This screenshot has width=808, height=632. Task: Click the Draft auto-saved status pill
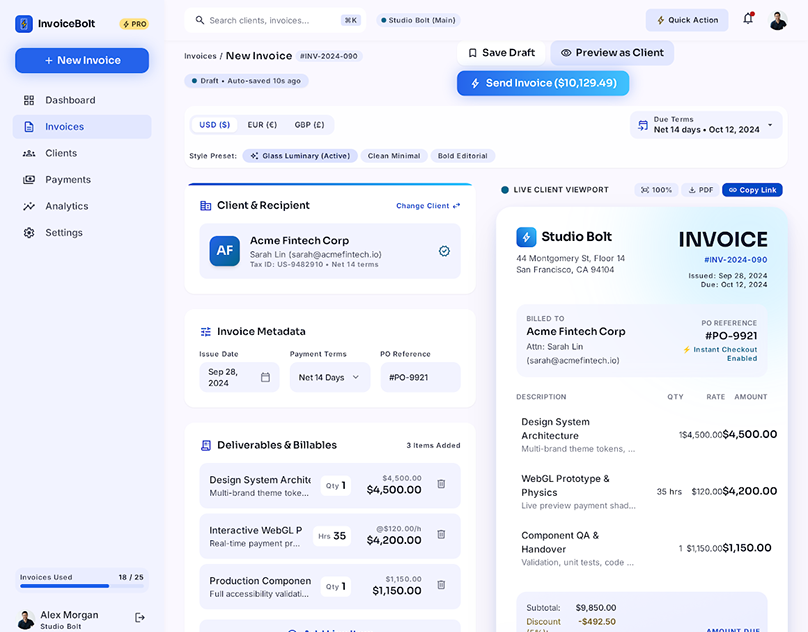pyautogui.click(x=246, y=81)
